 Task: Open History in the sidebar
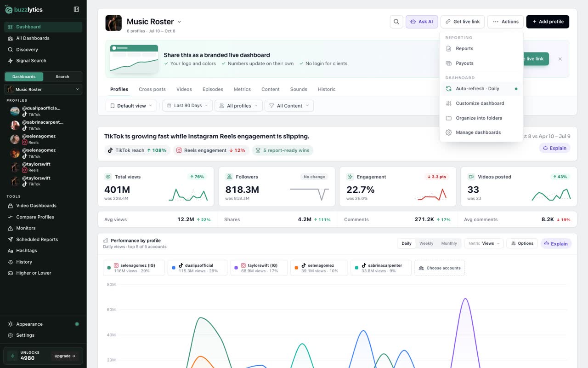click(43, 262)
